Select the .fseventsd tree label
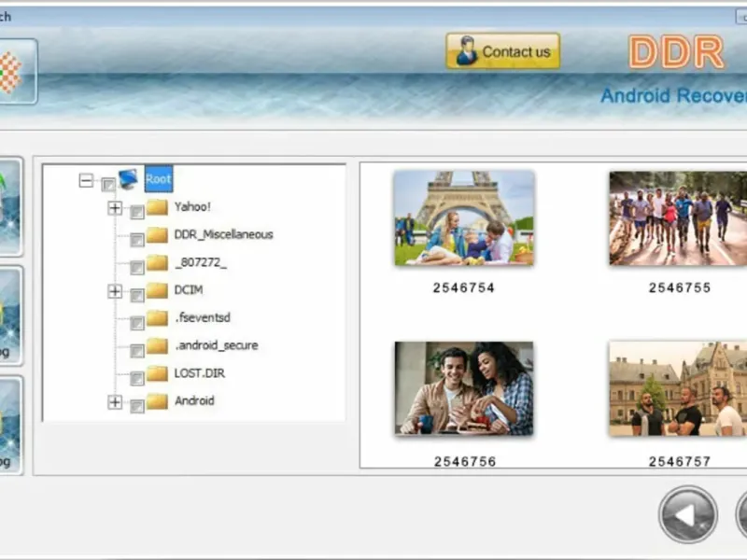747x560 pixels. click(203, 317)
